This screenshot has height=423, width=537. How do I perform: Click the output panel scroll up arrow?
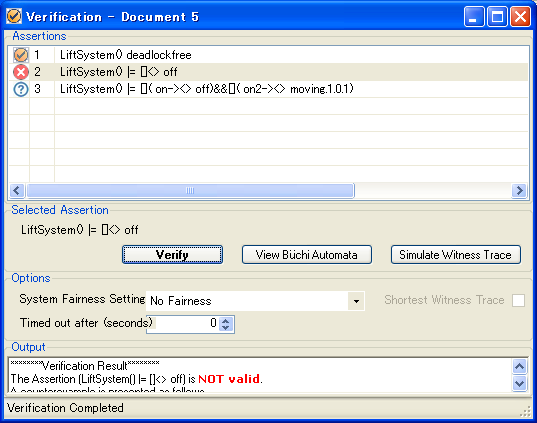(520, 366)
